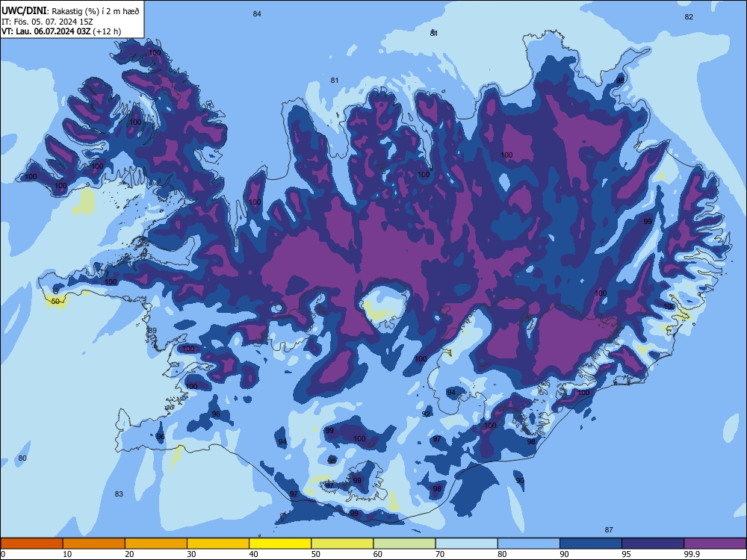Click the '83' value over the southwest sea

click(119, 494)
